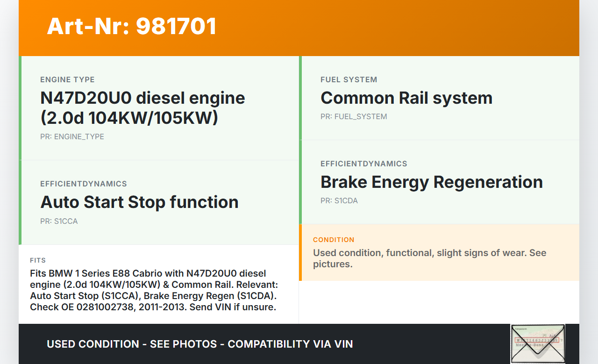Click the orange CONDITION label
Image resolution: width=598 pixels, height=364 pixels.
coord(333,240)
